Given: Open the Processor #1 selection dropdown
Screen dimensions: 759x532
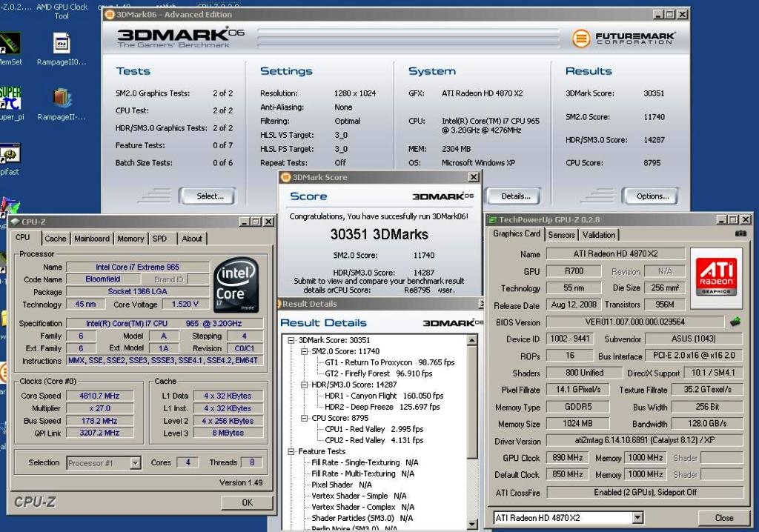Looking at the screenshot, I should pos(135,463).
